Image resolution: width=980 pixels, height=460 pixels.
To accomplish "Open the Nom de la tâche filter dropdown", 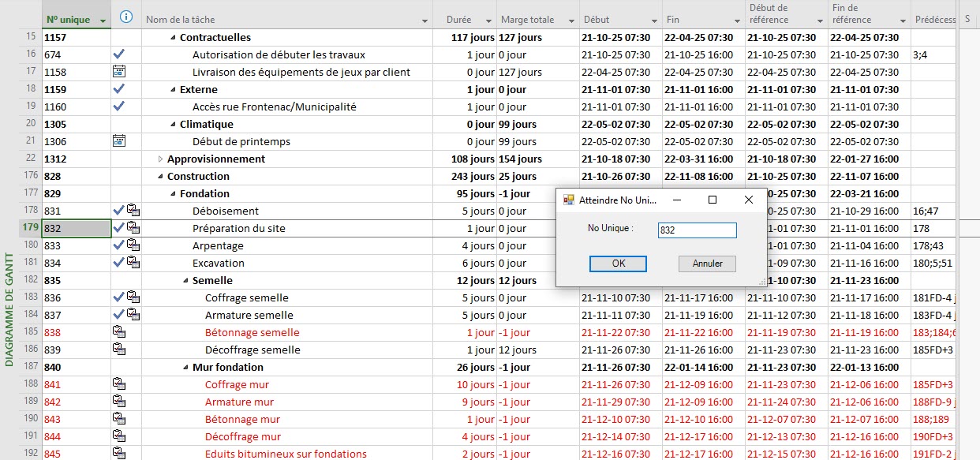I will [425, 20].
